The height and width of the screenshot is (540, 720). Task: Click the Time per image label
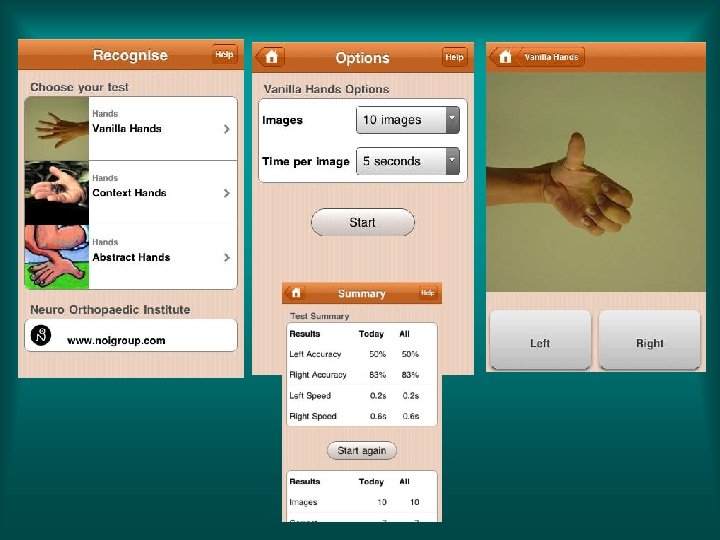point(306,161)
